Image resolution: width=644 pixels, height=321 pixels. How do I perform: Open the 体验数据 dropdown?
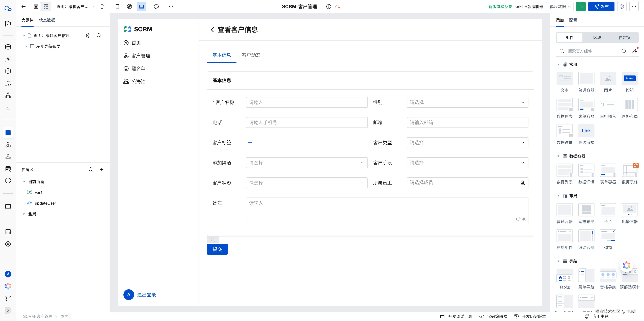(x=560, y=7)
